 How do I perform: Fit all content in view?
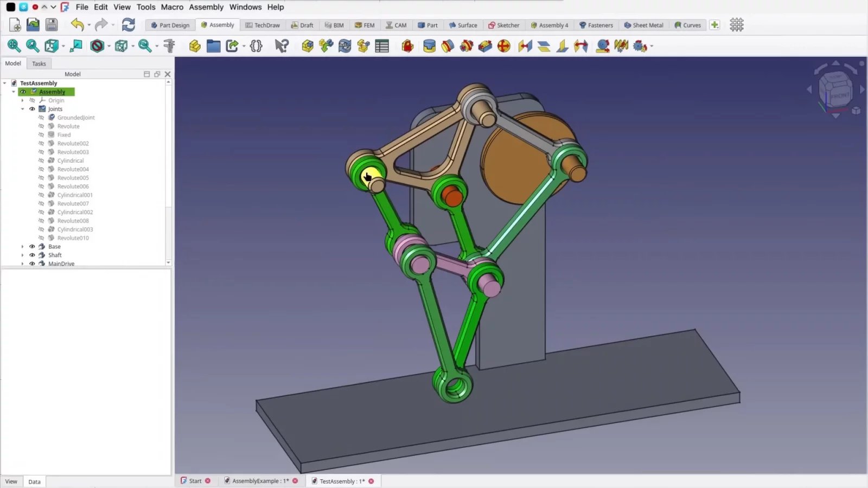pyautogui.click(x=14, y=46)
